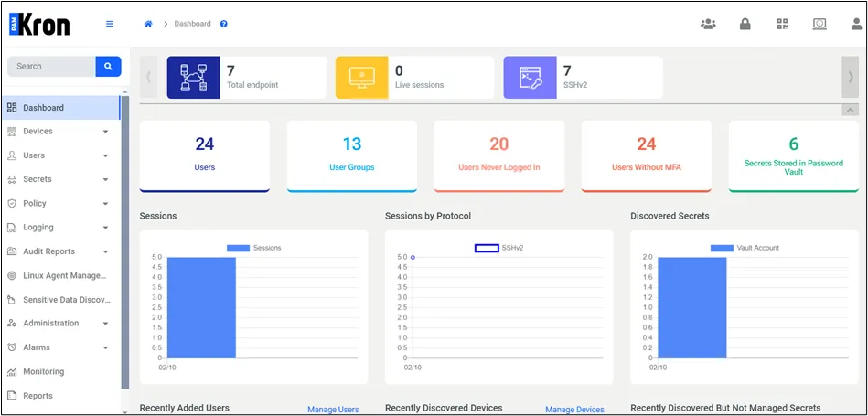Slide stats carousel left with arrow
The image size is (868, 416).
[x=148, y=78]
